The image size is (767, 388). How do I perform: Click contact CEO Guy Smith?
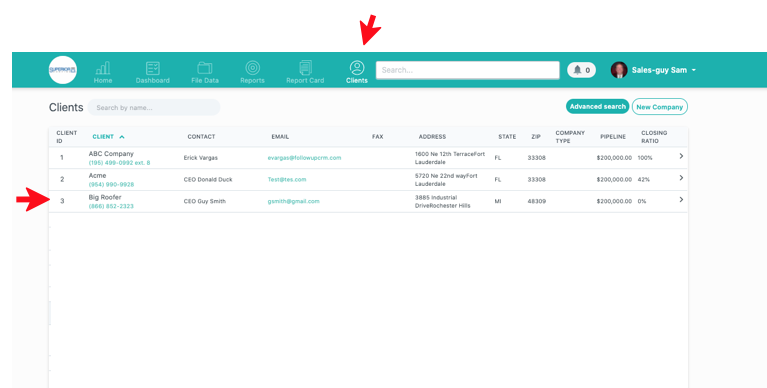point(204,201)
